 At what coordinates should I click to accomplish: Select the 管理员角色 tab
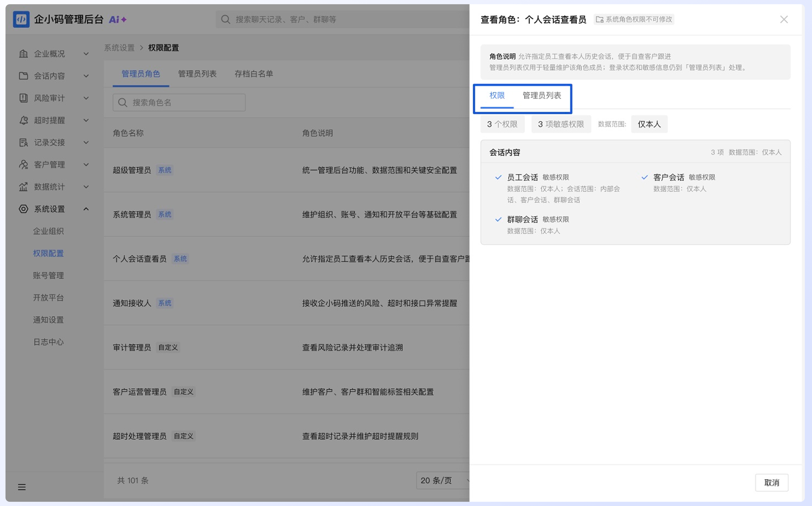coord(140,74)
